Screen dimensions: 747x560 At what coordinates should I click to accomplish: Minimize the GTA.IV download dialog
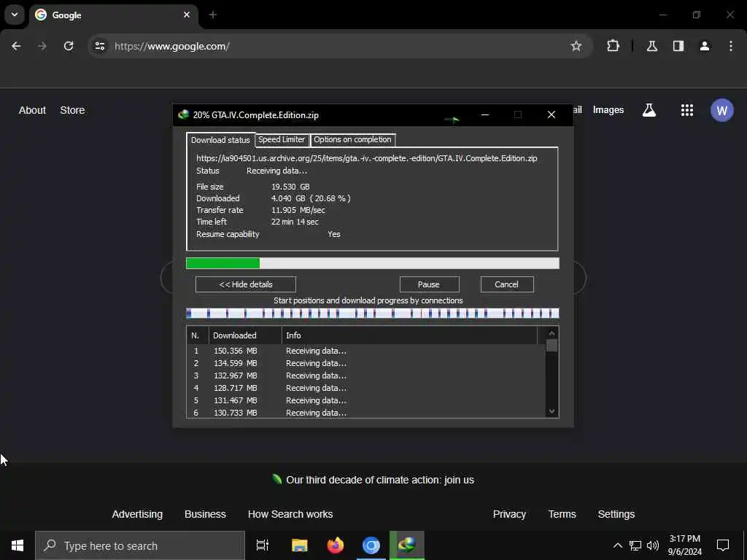pyautogui.click(x=485, y=114)
